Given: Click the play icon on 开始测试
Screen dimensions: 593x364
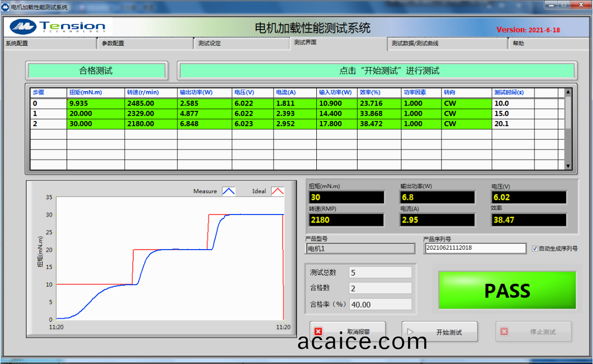Looking at the screenshot, I should pyautogui.click(x=410, y=331).
